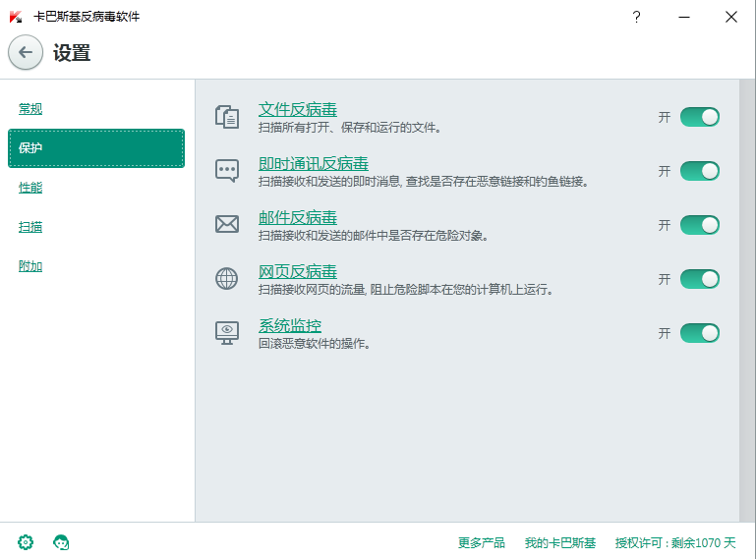This screenshot has width=756, height=559.
Task: Open the 网页反病毒 link
Action: click(x=298, y=271)
